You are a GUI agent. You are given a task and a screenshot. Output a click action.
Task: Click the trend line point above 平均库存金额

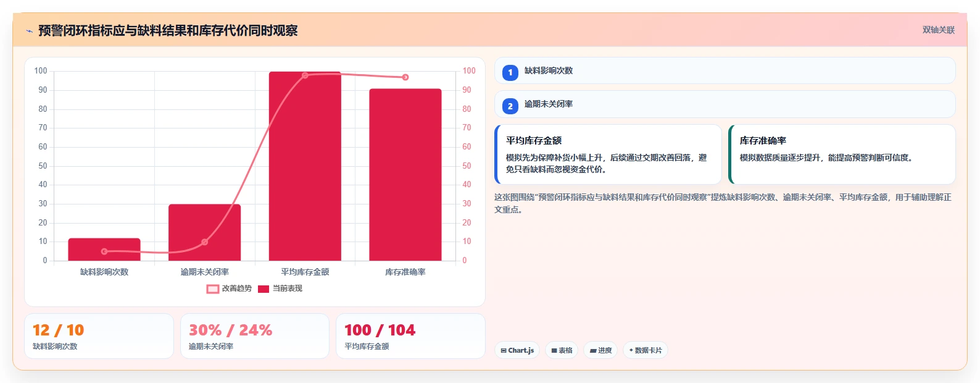click(305, 75)
